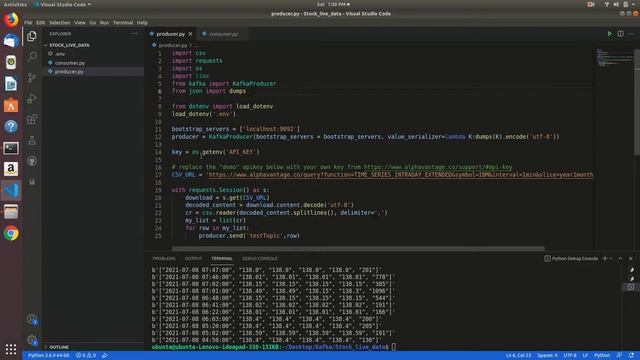
Task: Open the Edit menu
Action: pos(40,22)
